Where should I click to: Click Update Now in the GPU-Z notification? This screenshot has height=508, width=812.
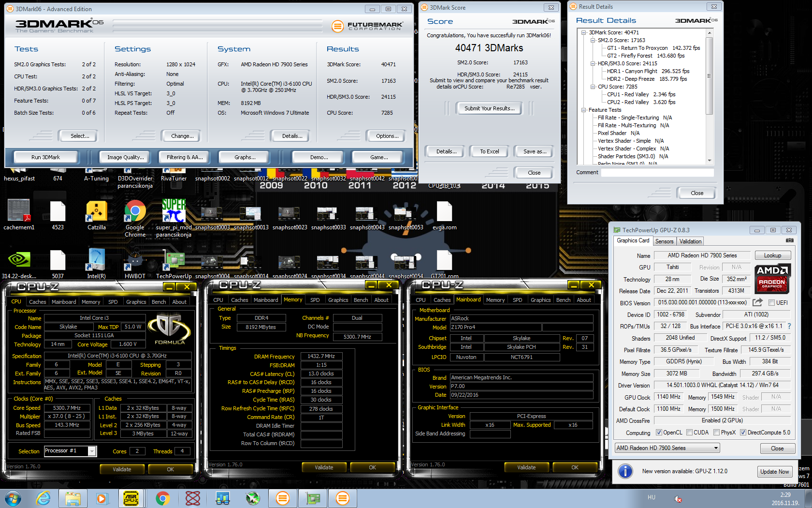click(x=774, y=472)
